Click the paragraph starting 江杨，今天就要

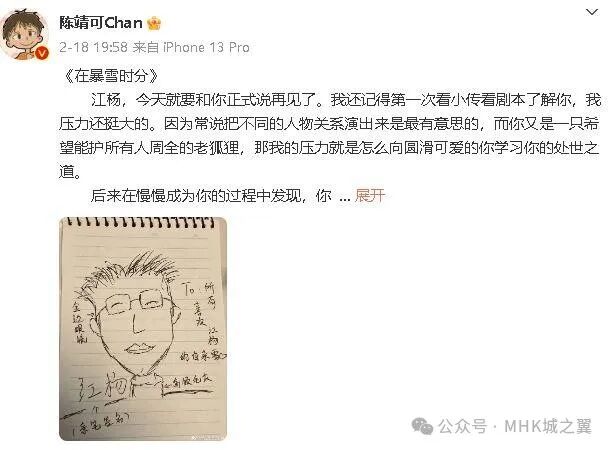(x=330, y=135)
